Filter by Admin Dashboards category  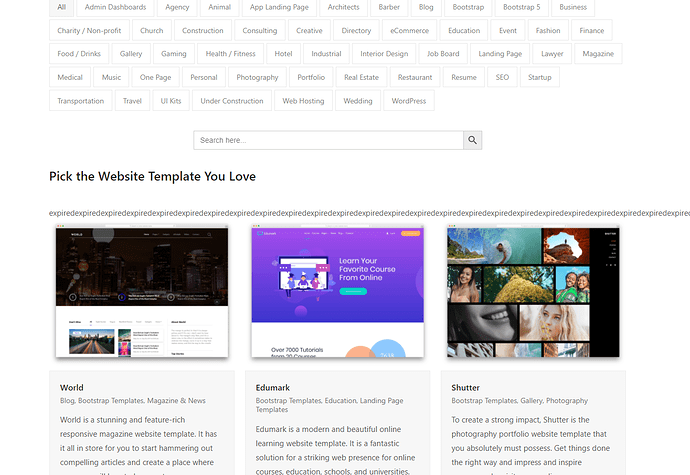[115, 7]
